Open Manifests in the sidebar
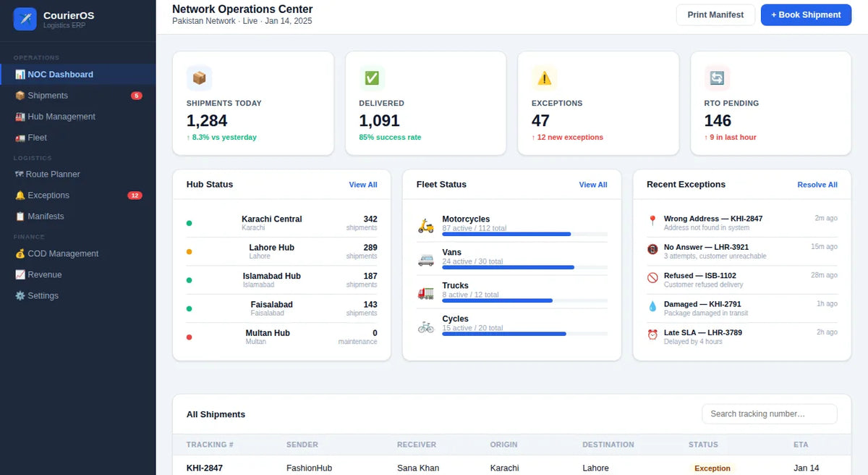 click(x=78, y=217)
